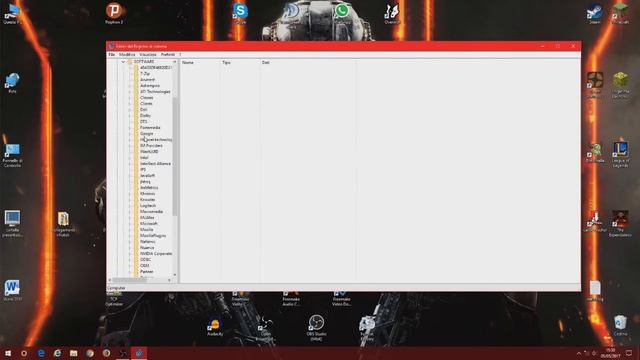The height and width of the screenshot is (360, 640).
Task: Select the Nuance registry key
Action: click(x=147, y=247)
